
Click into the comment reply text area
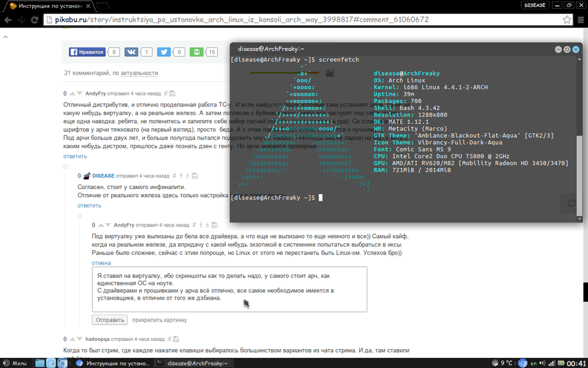(x=229, y=289)
